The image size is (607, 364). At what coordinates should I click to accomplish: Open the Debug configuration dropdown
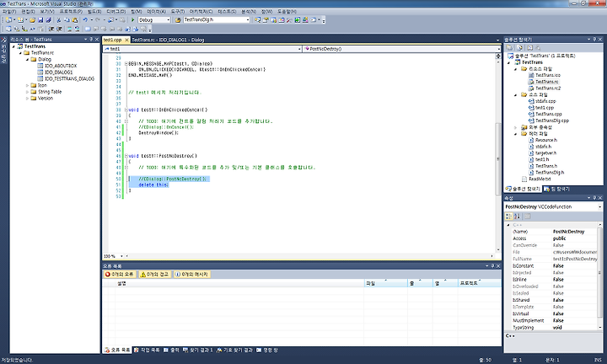pyautogui.click(x=168, y=19)
